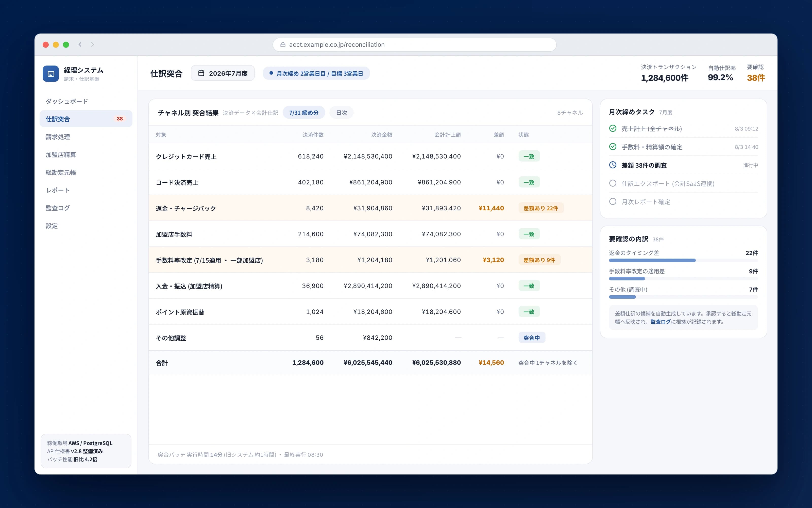Click the ¥11,440 difference amount
812x508 pixels.
[x=491, y=208]
